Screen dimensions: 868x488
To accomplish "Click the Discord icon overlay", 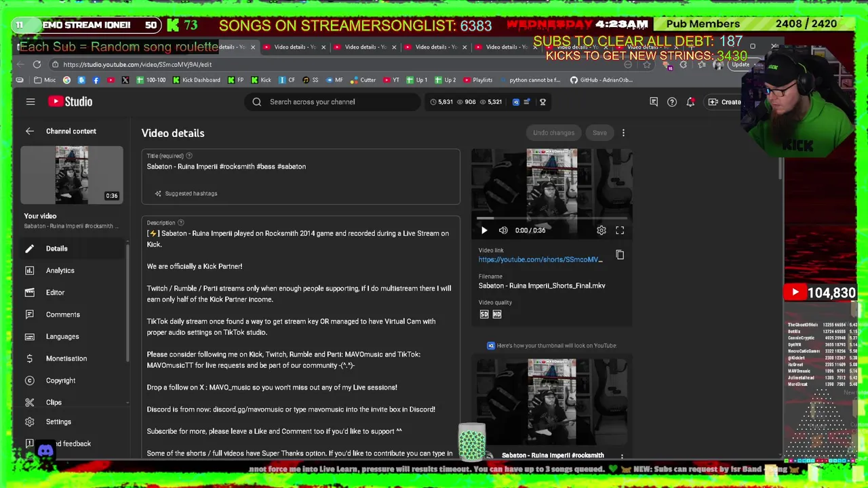I will 45,451.
